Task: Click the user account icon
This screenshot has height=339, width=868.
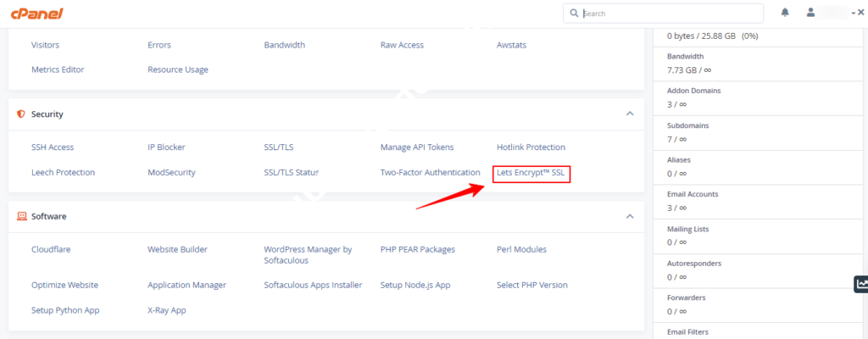Action: (810, 13)
